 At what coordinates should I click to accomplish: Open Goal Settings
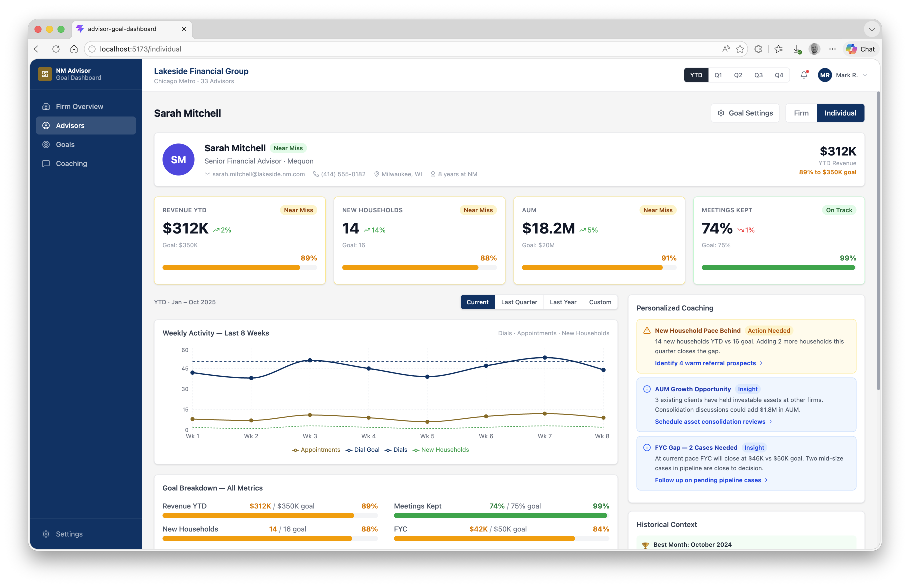745,113
